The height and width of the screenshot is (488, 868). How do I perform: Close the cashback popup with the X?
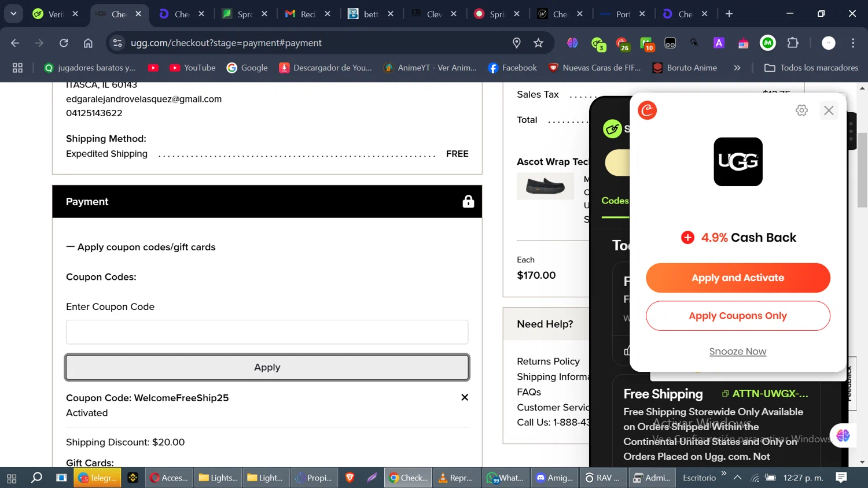click(x=829, y=110)
